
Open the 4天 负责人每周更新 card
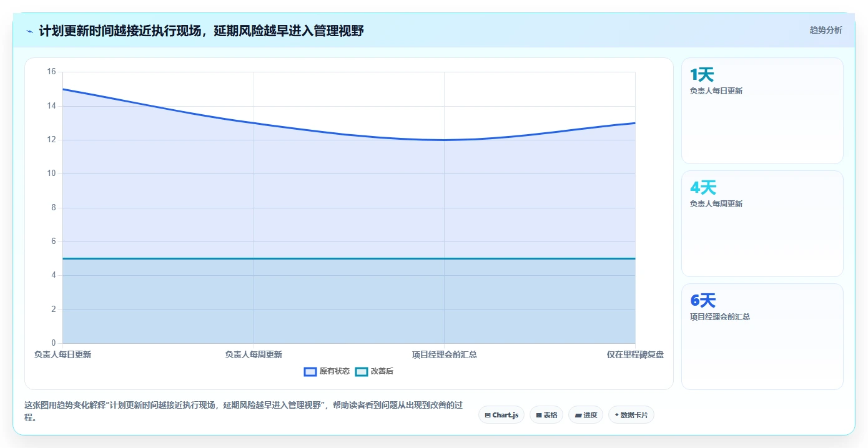pyautogui.click(x=762, y=223)
